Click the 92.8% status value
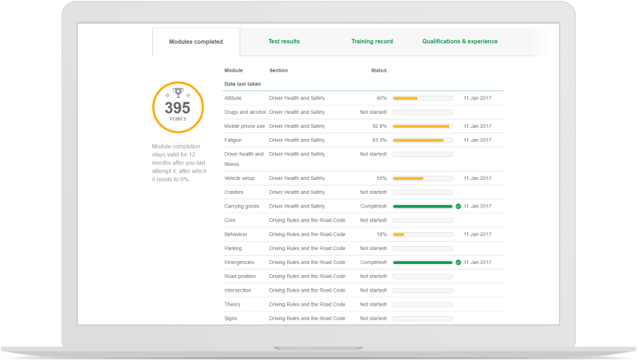 (379, 126)
